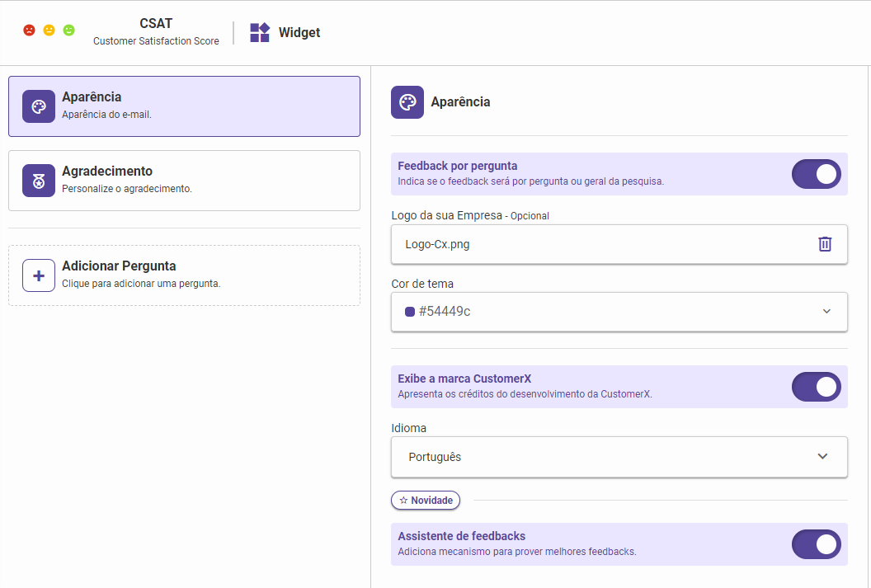Viewport: 871px width, 588px height.
Task: Click the Widget label in the header
Action: point(299,33)
